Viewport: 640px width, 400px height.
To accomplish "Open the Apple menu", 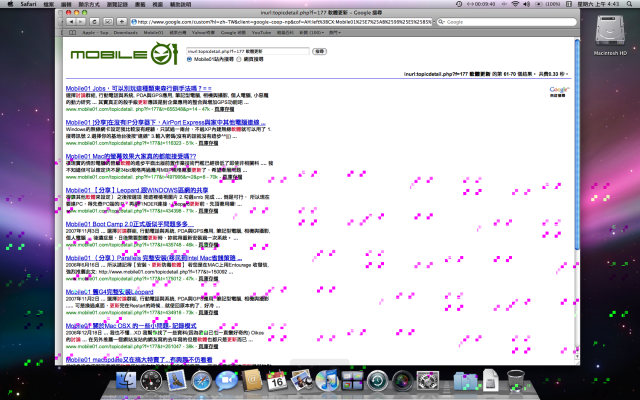I will pos(10,4).
